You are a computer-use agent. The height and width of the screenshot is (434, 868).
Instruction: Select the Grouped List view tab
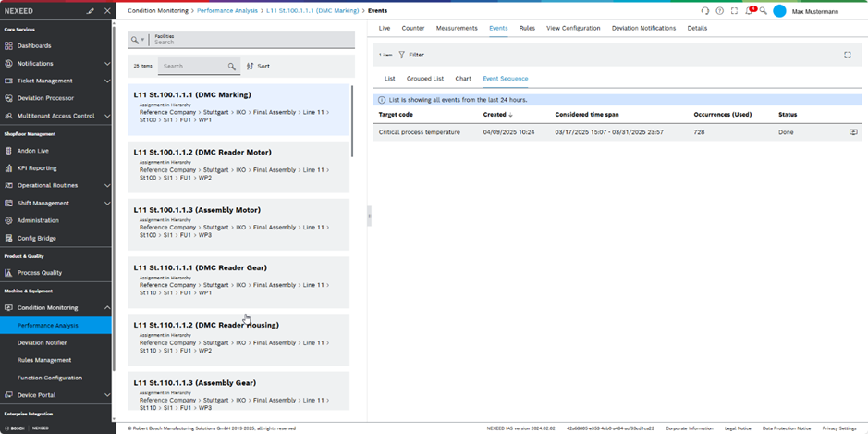424,79
